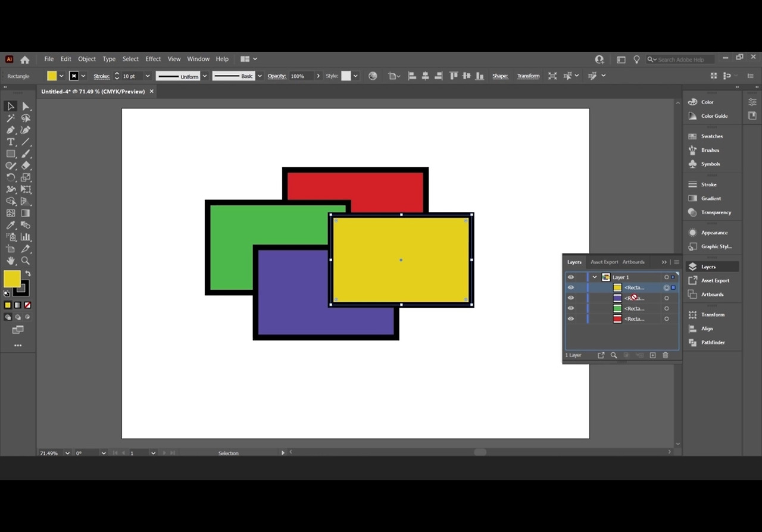Swap fill and stroke colors
The image size is (762, 532).
click(27, 274)
